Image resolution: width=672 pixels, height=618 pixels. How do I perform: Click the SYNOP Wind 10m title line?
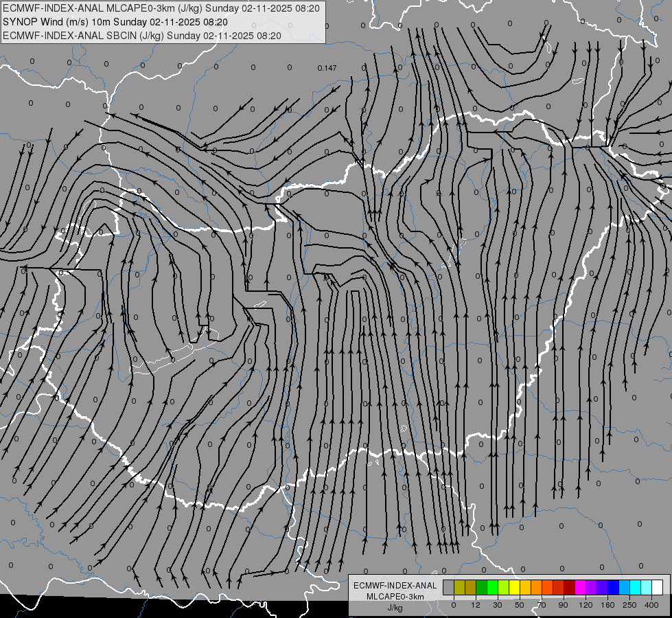click(115, 22)
